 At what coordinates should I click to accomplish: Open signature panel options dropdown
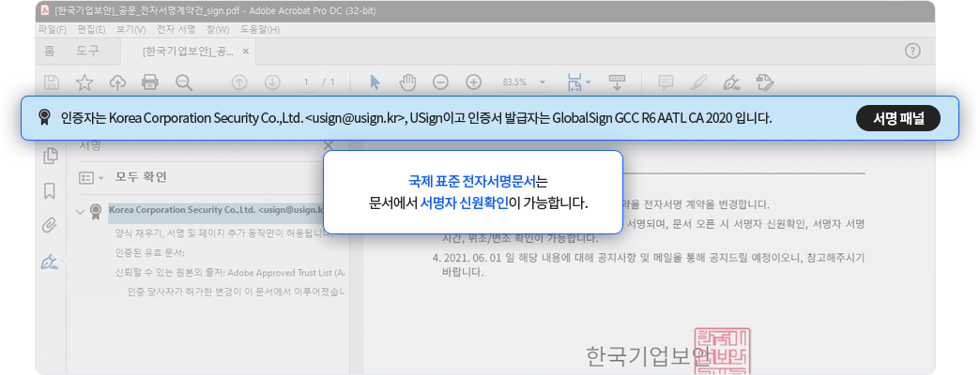tap(91, 178)
